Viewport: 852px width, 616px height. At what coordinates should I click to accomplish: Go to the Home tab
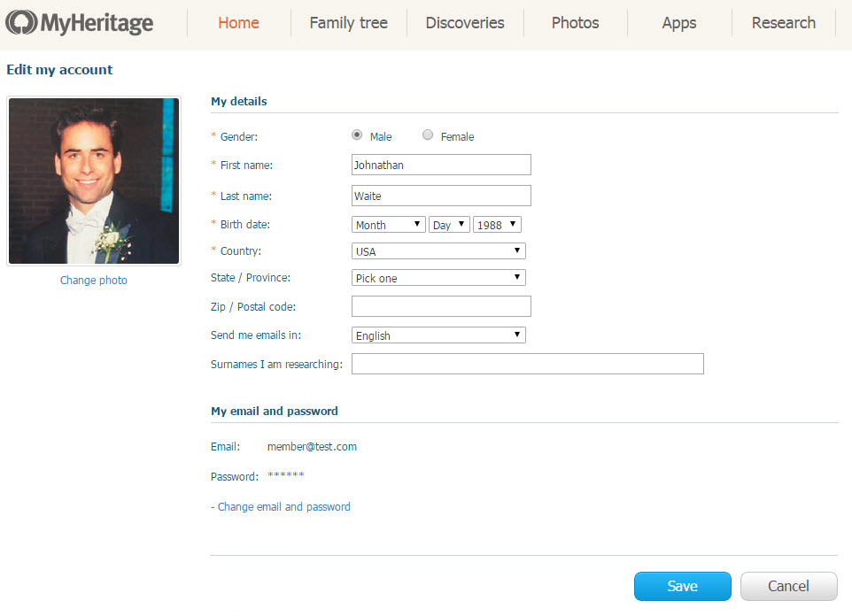[x=238, y=23]
